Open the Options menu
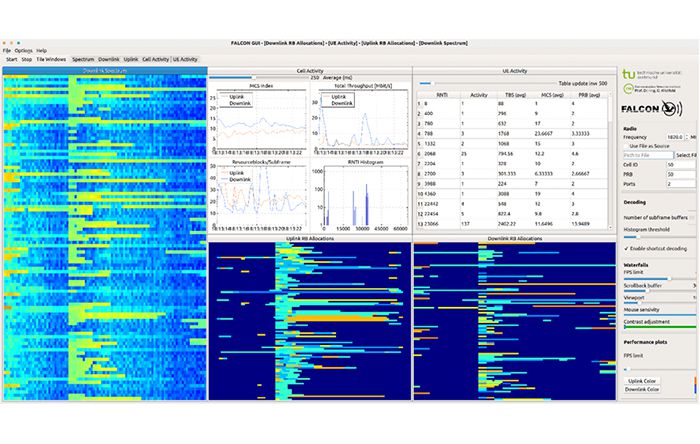The width and height of the screenshot is (700, 444). pyautogui.click(x=23, y=50)
